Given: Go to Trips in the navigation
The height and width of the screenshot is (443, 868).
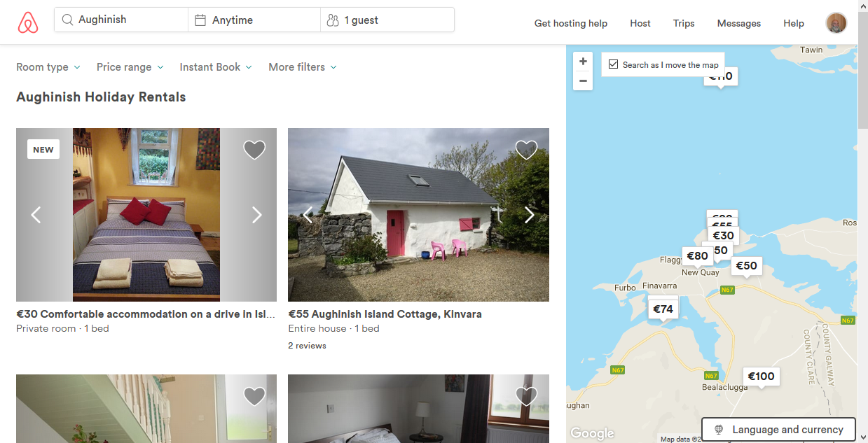Looking at the screenshot, I should [x=684, y=23].
